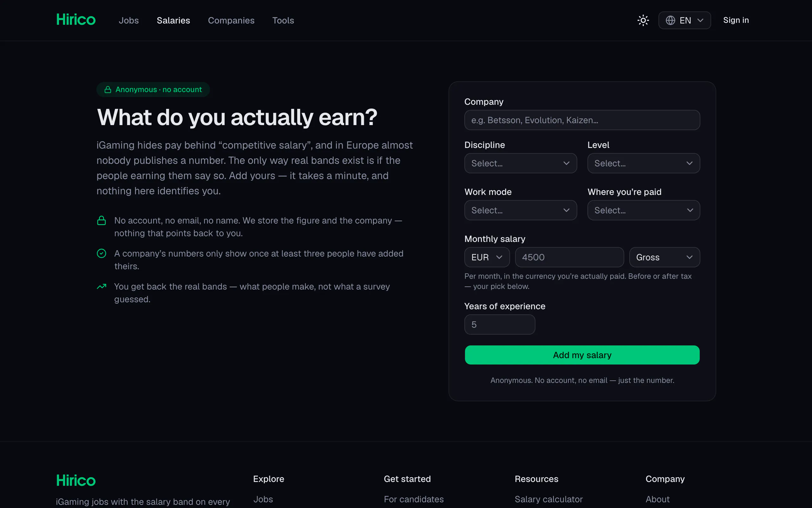The image size is (812, 508).
Task: Change the EUR currency dropdown
Action: pyautogui.click(x=487, y=257)
